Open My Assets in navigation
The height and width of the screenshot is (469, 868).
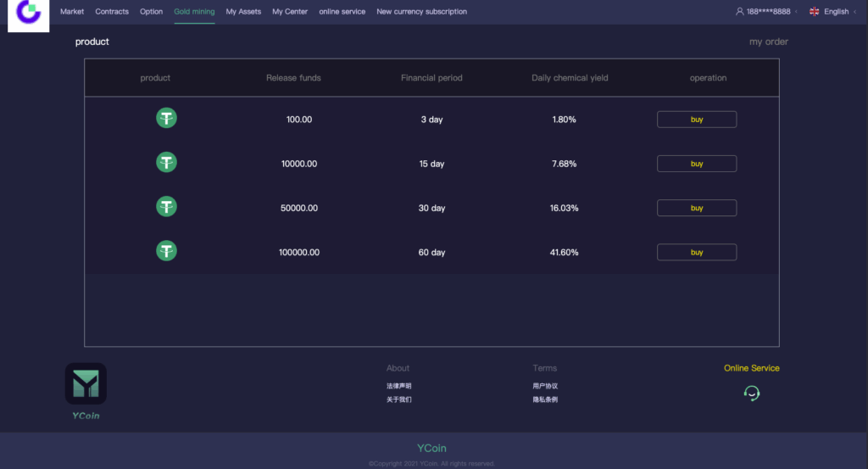tap(243, 12)
